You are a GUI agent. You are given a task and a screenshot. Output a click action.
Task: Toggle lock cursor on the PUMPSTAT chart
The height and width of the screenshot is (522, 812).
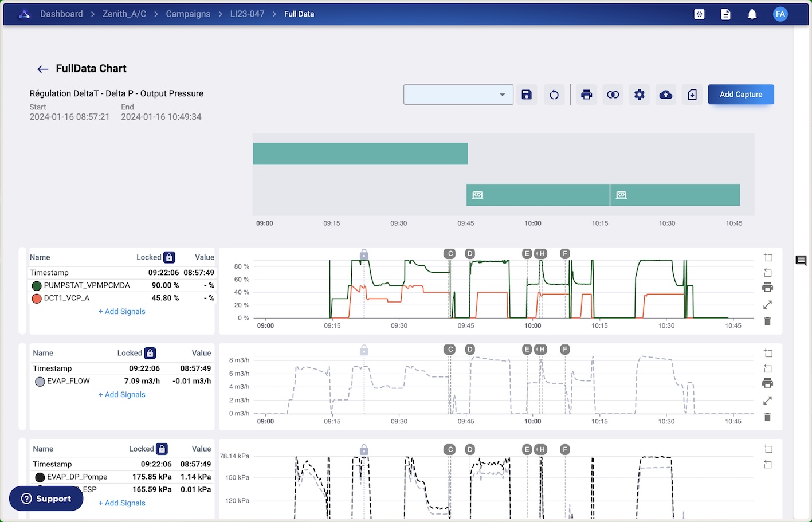pyautogui.click(x=364, y=254)
